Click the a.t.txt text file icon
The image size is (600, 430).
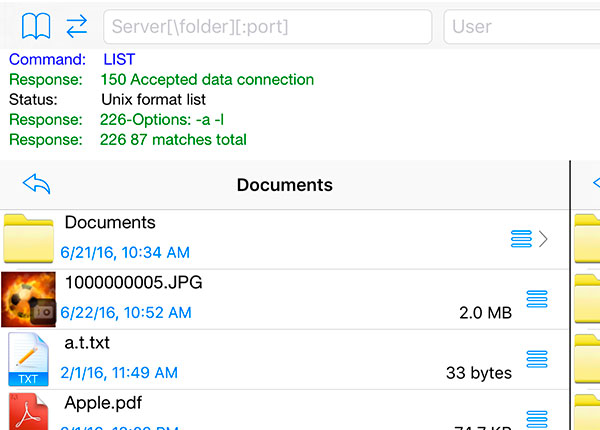[28, 359]
